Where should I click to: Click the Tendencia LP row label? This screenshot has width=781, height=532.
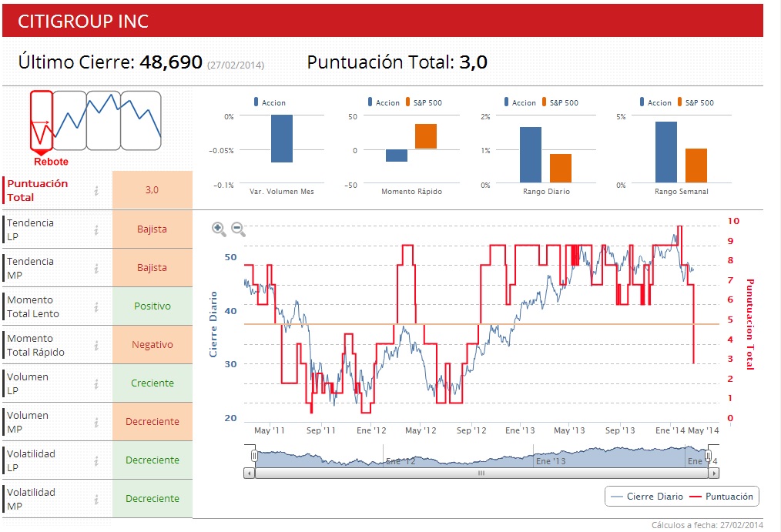click(30, 229)
